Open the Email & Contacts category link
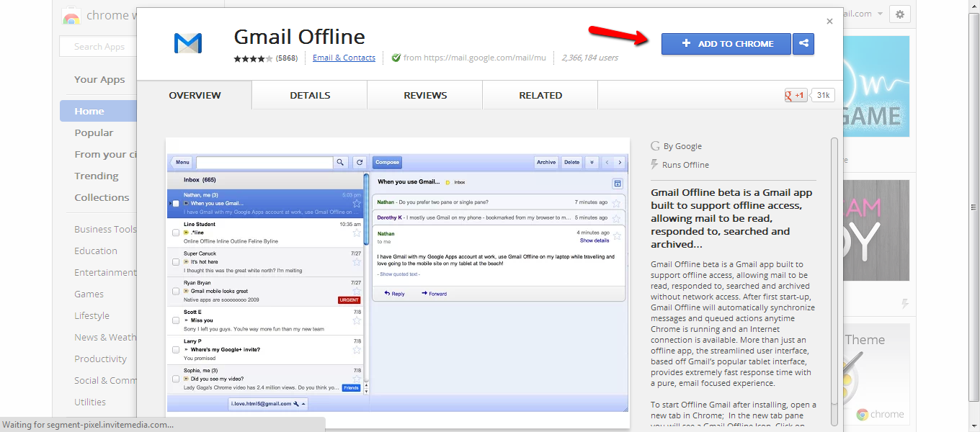The height and width of the screenshot is (432, 980). [x=344, y=58]
